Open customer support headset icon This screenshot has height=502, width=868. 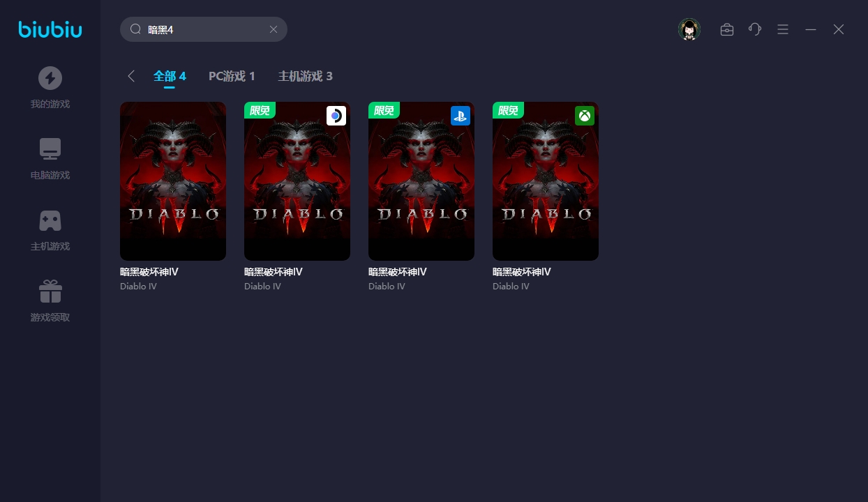(x=755, y=29)
